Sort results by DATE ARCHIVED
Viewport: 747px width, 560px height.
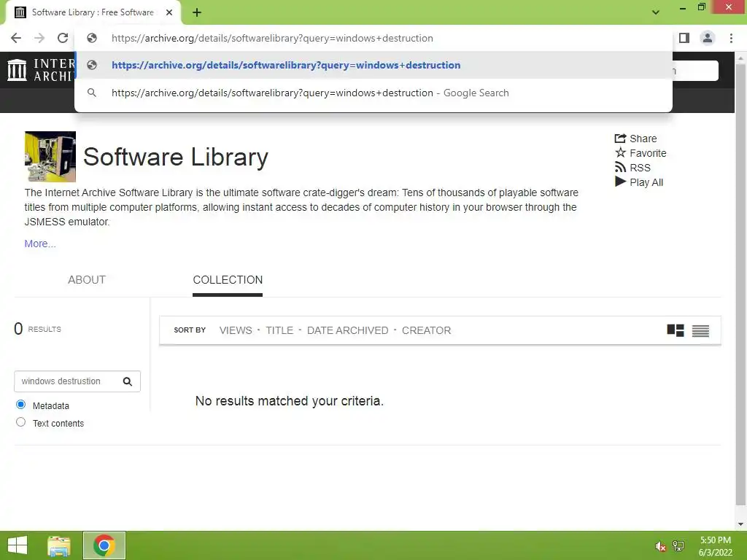tap(347, 330)
